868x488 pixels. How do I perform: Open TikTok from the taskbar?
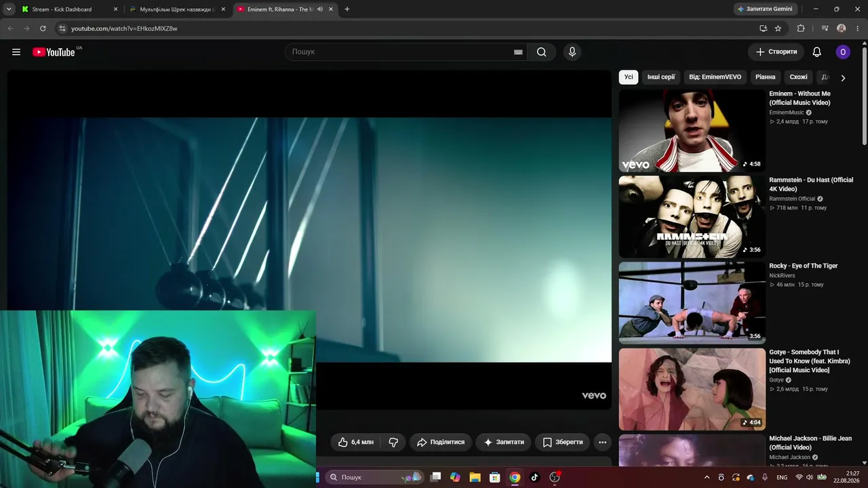pyautogui.click(x=534, y=477)
